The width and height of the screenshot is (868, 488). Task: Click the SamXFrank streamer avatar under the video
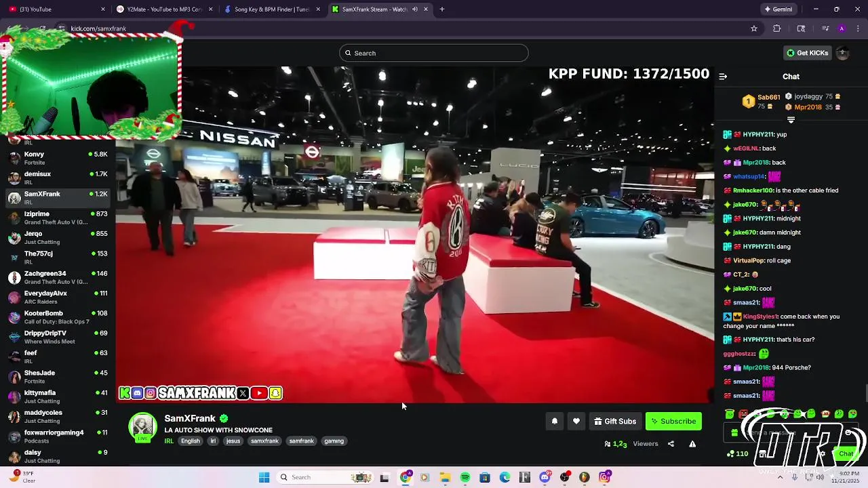point(142,427)
